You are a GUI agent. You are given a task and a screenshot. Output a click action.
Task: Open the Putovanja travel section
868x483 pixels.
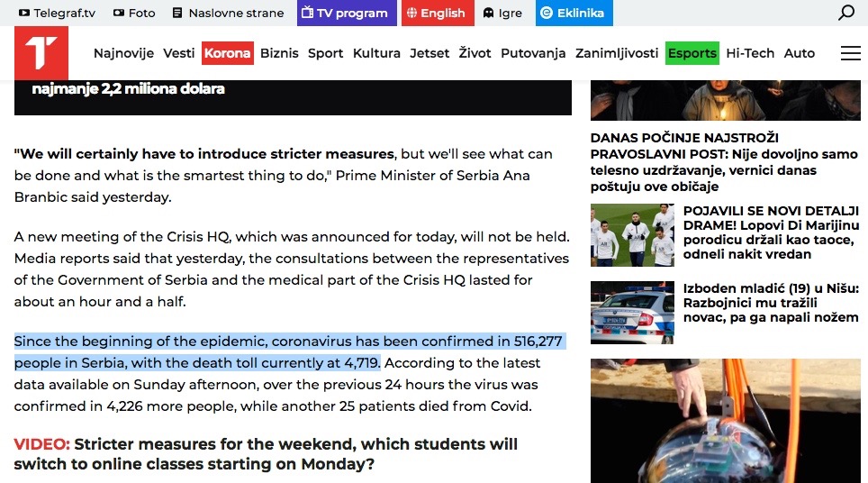click(x=533, y=53)
